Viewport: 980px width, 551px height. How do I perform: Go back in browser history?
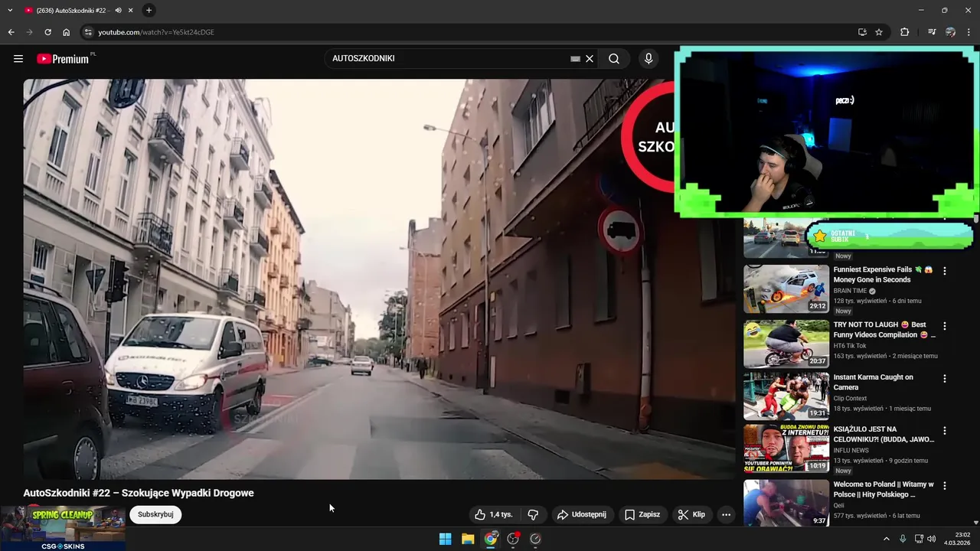pyautogui.click(x=11, y=32)
